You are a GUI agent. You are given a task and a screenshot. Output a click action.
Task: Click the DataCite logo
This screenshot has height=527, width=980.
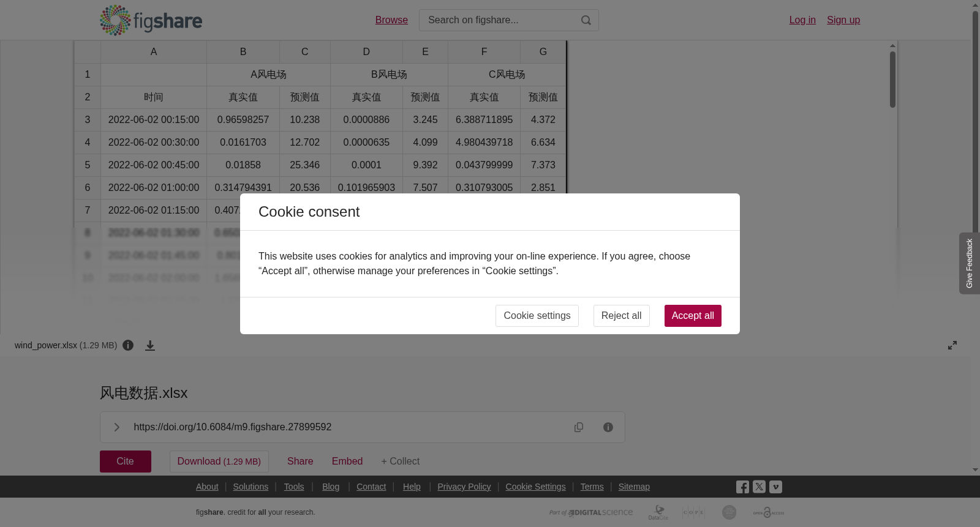[658, 512]
